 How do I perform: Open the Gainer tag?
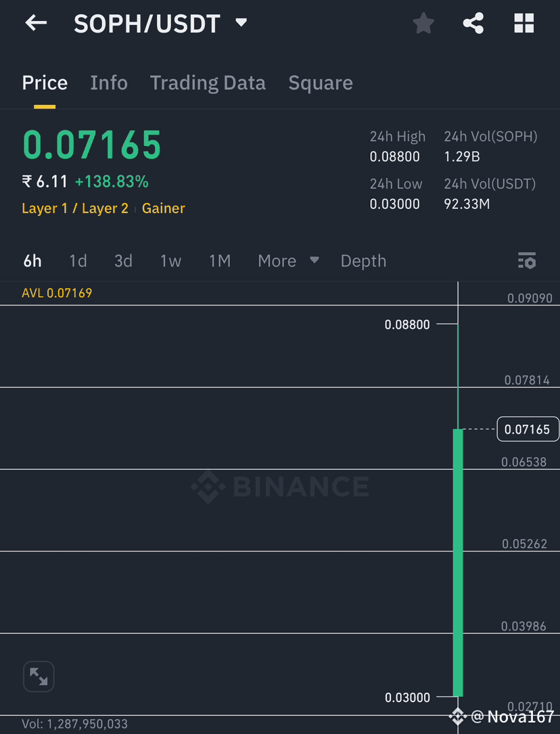[163, 208]
